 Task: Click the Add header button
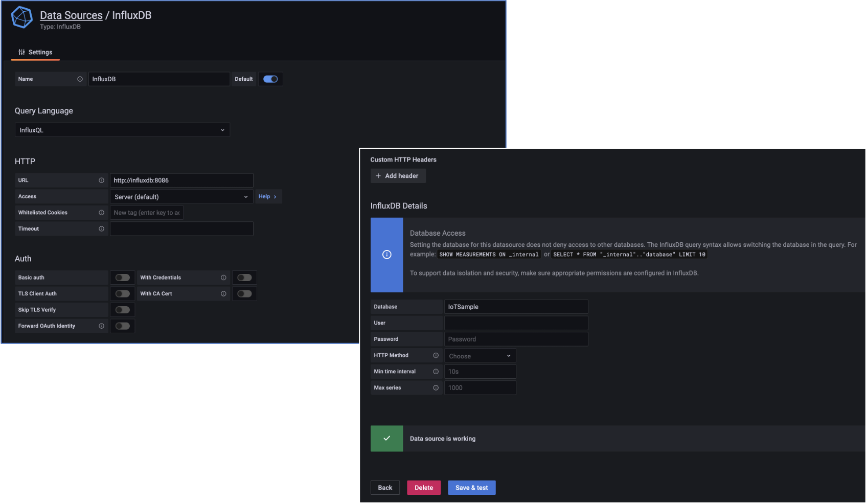398,176
